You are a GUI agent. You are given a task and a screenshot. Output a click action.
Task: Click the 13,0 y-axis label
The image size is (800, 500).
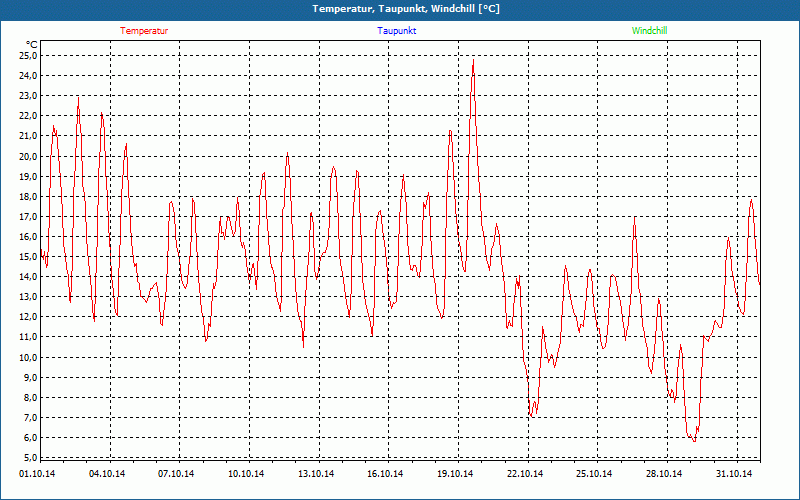(29, 297)
